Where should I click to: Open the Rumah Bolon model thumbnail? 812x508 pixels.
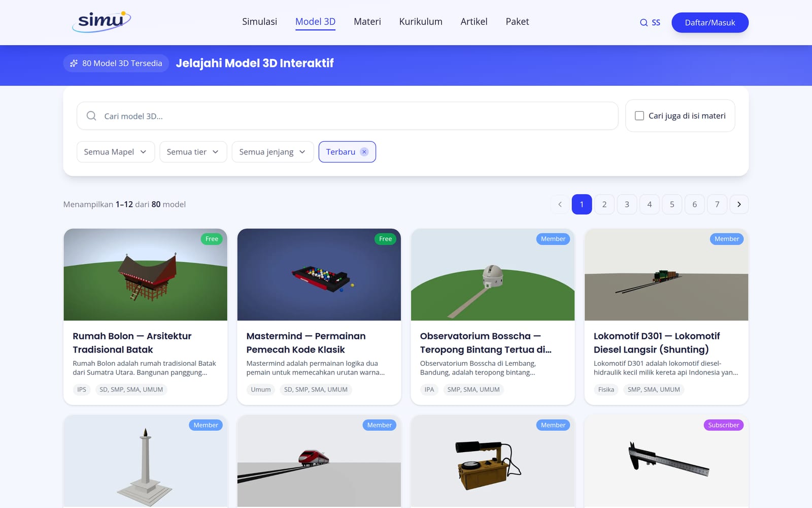pyautogui.click(x=146, y=274)
